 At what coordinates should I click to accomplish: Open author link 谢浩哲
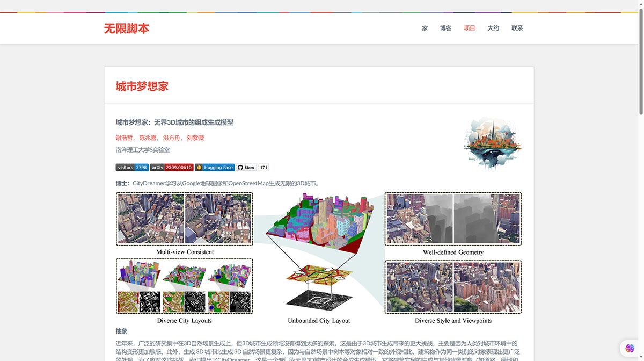(x=124, y=138)
